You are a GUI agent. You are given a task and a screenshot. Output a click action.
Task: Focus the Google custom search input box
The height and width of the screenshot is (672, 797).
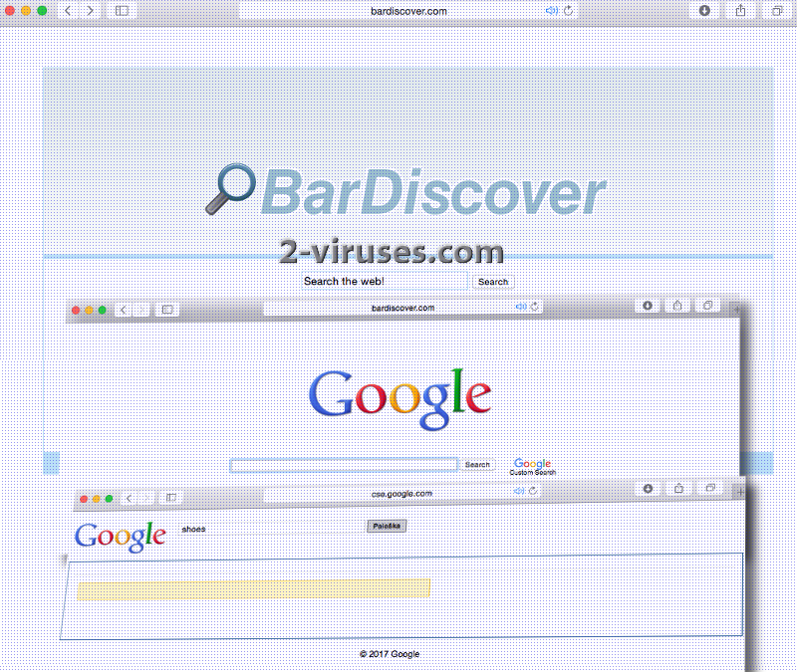click(344, 465)
